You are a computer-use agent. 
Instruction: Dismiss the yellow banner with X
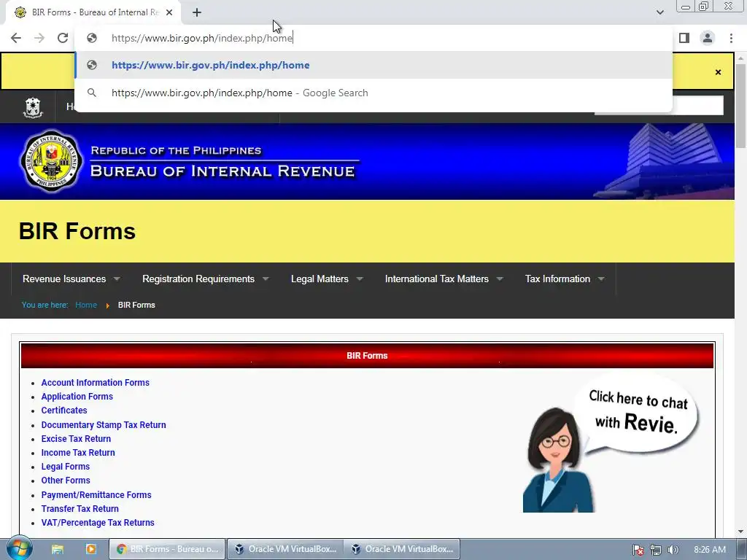click(x=718, y=72)
